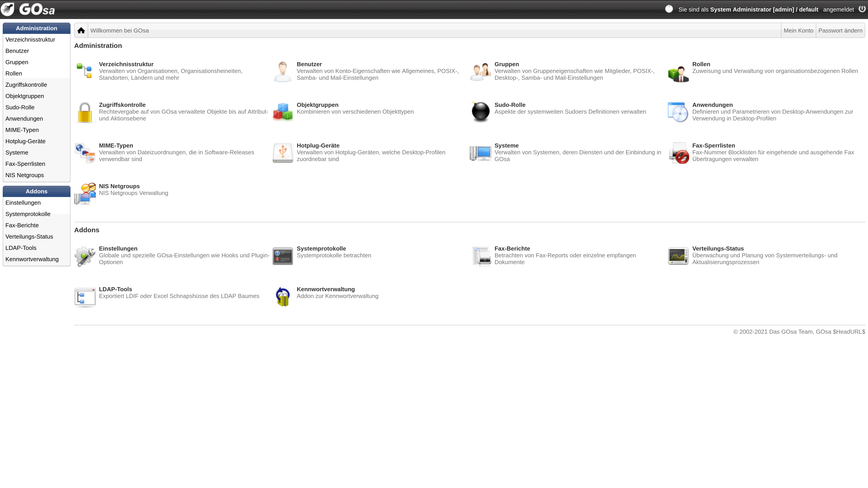868x488 pixels.
Task: Open the Gruppen heading link
Action: click(x=506, y=64)
